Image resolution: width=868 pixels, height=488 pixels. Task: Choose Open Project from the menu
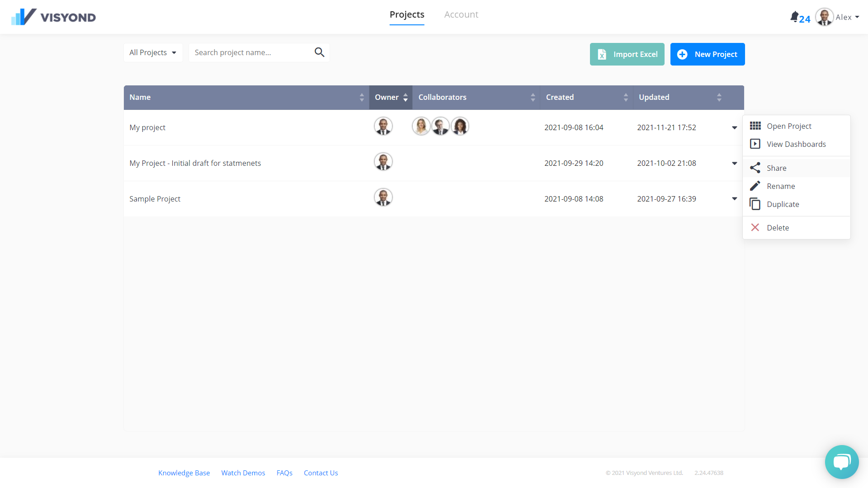(x=797, y=126)
